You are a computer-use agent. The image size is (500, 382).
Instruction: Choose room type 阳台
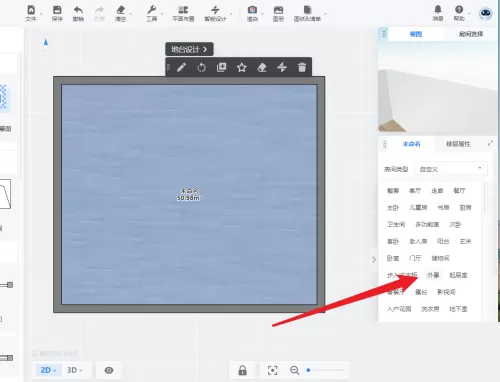[x=443, y=241]
